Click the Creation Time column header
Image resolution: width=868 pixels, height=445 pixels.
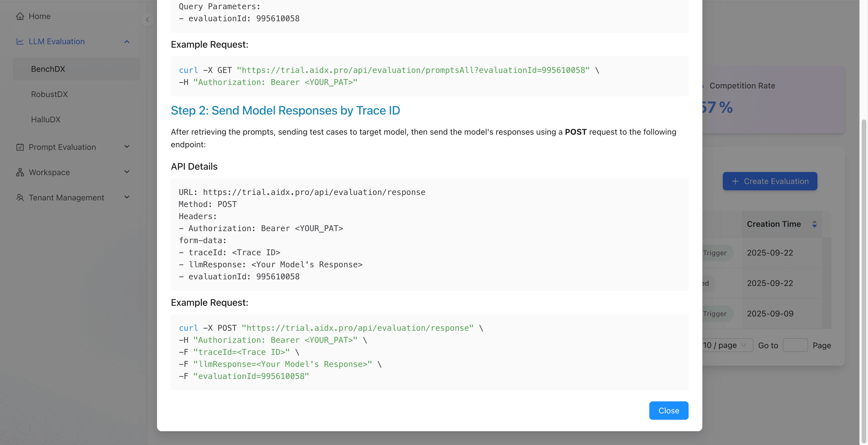coord(782,224)
